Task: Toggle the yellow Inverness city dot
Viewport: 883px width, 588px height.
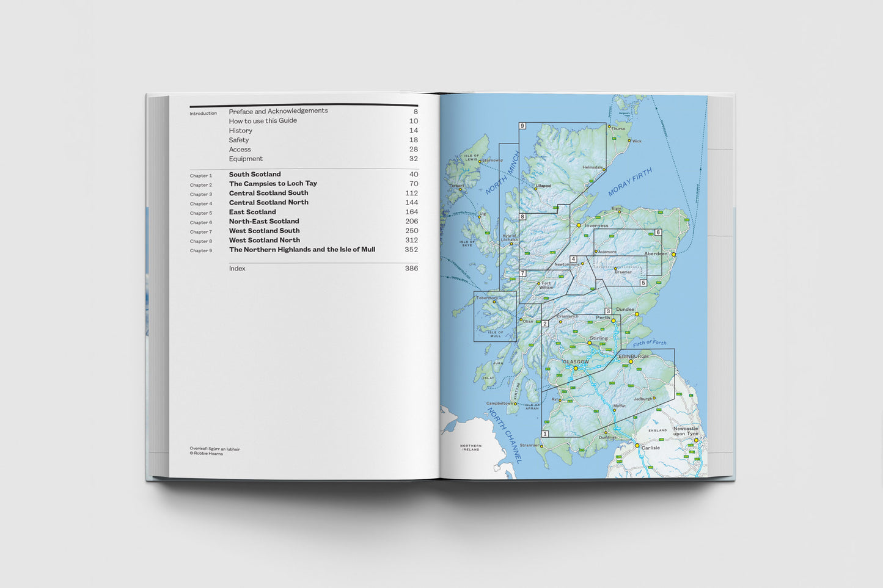Action: point(579,225)
